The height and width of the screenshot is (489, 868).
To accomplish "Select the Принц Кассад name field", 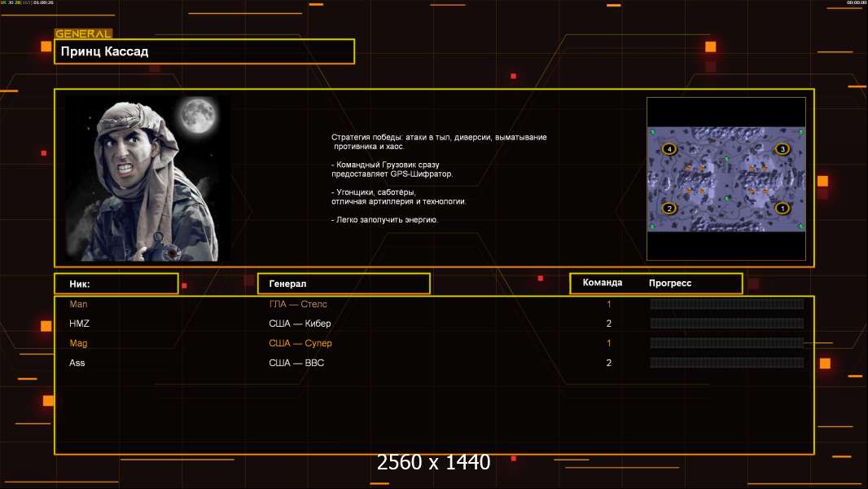I will (x=204, y=51).
